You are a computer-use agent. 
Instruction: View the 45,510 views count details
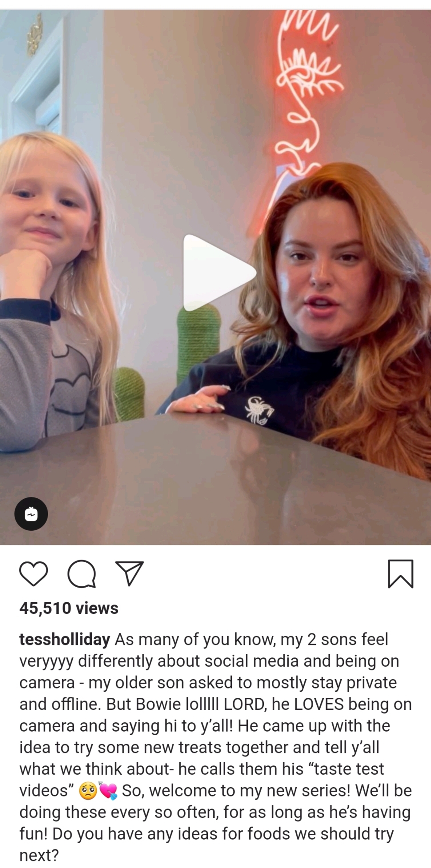[x=69, y=608]
